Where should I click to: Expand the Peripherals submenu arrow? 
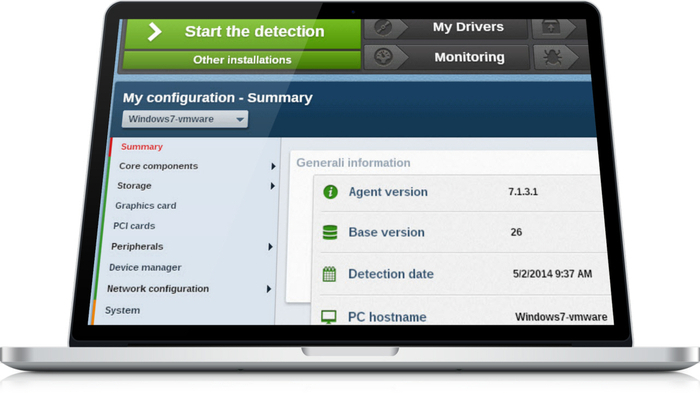[270, 247]
